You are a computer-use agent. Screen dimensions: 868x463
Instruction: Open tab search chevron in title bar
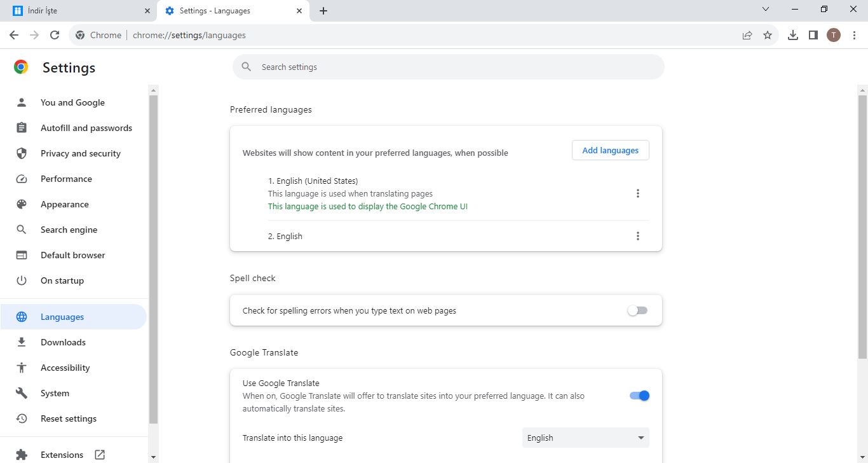click(x=766, y=10)
